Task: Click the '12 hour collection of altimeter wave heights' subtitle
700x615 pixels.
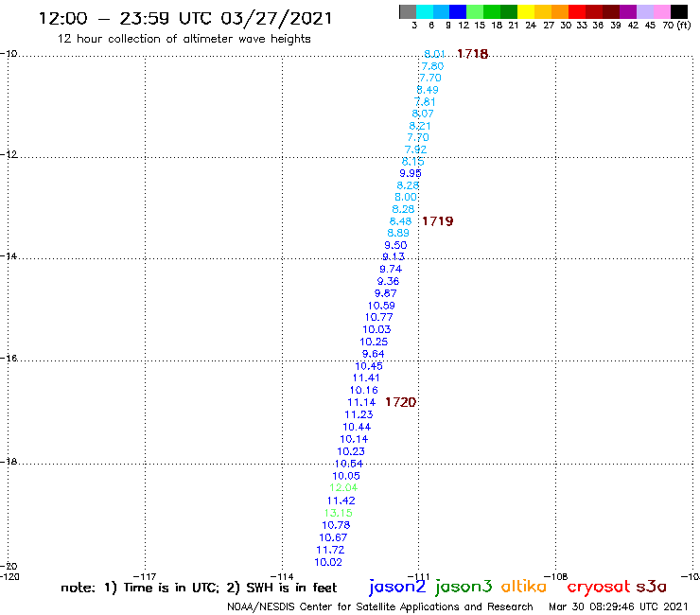Action: coord(184,39)
